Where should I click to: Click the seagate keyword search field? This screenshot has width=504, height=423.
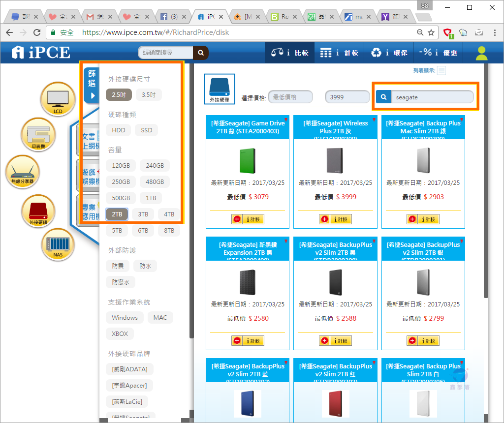(432, 97)
